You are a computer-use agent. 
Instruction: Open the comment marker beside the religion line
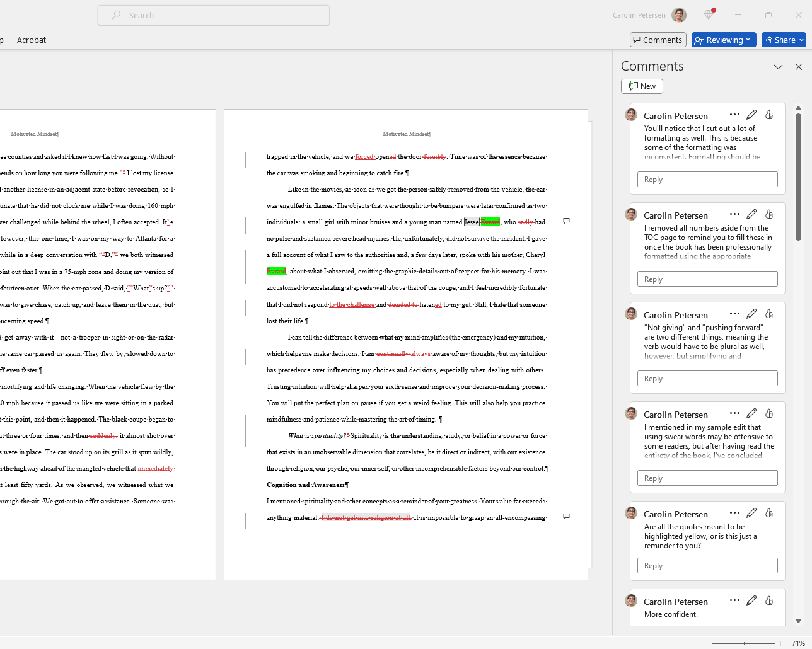pyautogui.click(x=566, y=516)
